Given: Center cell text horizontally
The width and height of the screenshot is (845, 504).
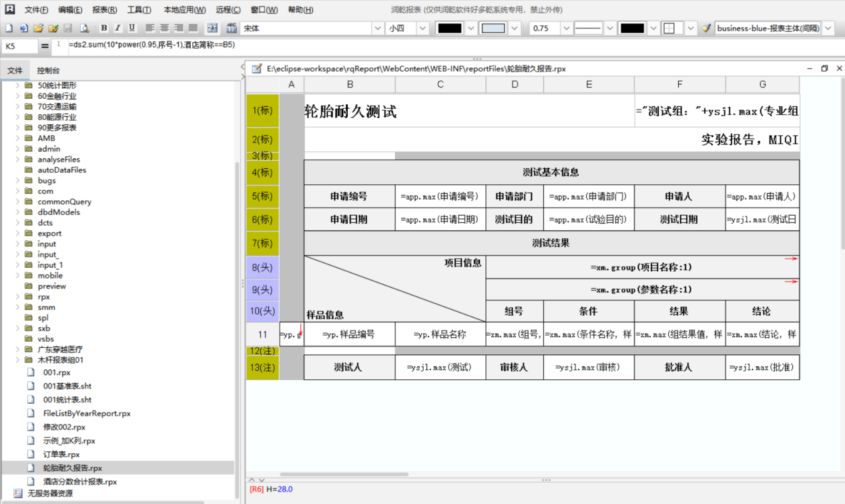Looking at the screenshot, I should 164,28.
